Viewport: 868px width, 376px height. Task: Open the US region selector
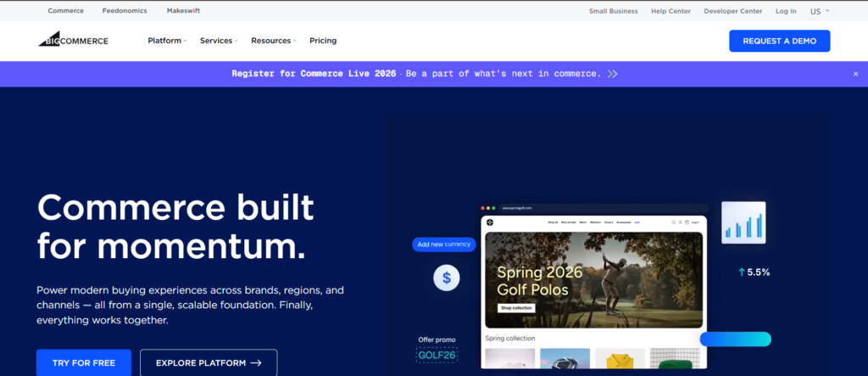[x=820, y=11]
